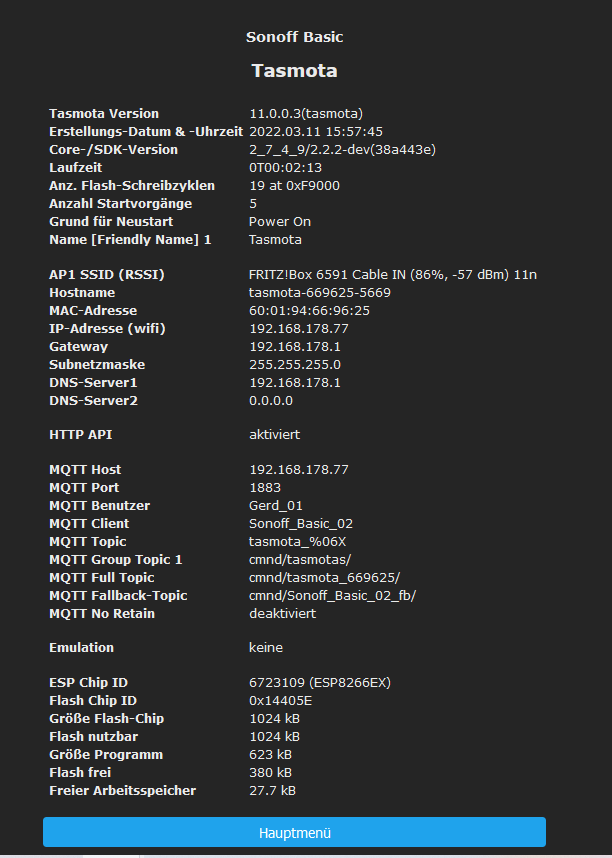The height and width of the screenshot is (858, 612).
Task: Click the MQTT Client value Sonoff_Basic_02
Action: [x=301, y=524]
